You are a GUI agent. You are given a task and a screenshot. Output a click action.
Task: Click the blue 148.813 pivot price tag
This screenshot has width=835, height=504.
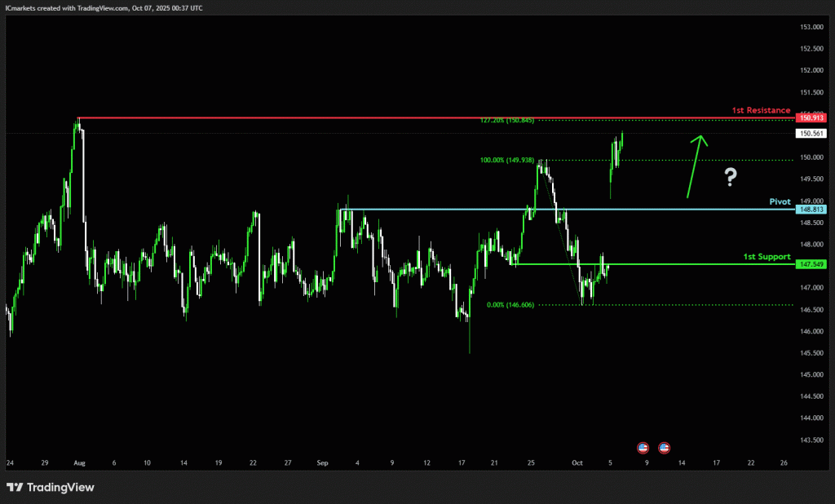pyautogui.click(x=810, y=210)
